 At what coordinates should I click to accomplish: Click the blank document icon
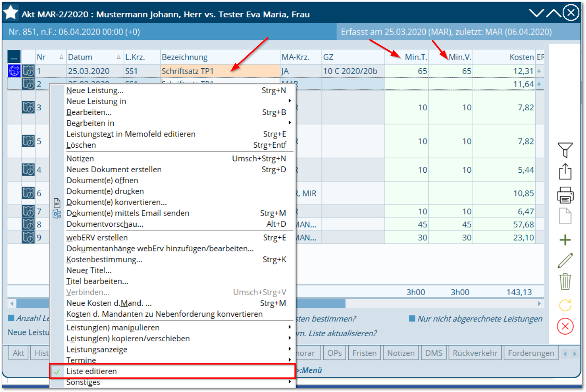[x=565, y=216]
